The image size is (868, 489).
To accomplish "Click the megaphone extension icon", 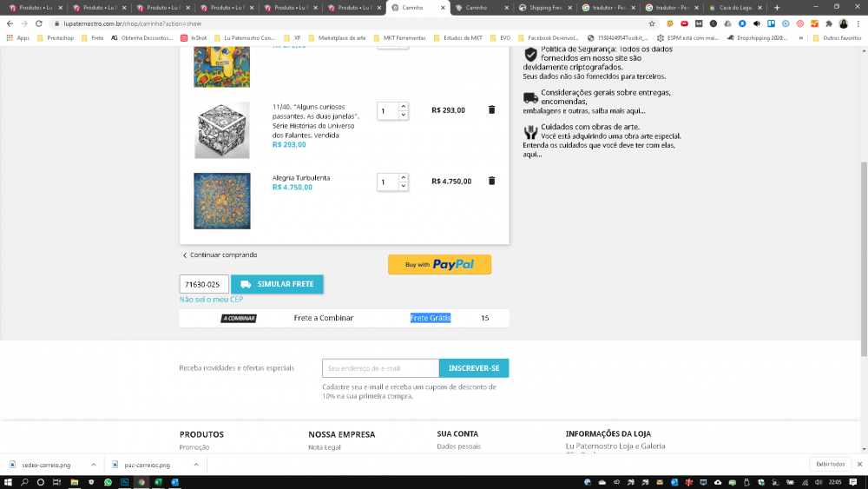I will (x=757, y=23).
